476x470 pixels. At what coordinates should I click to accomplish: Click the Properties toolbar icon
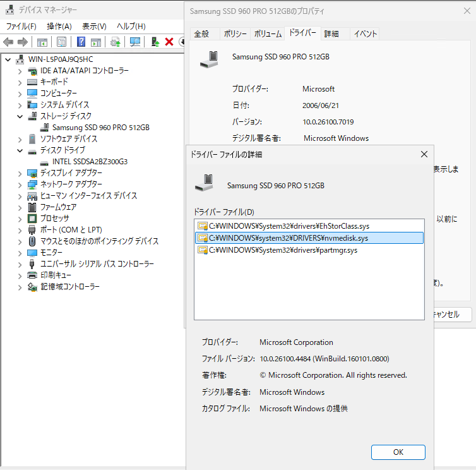[x=61, y=42]
